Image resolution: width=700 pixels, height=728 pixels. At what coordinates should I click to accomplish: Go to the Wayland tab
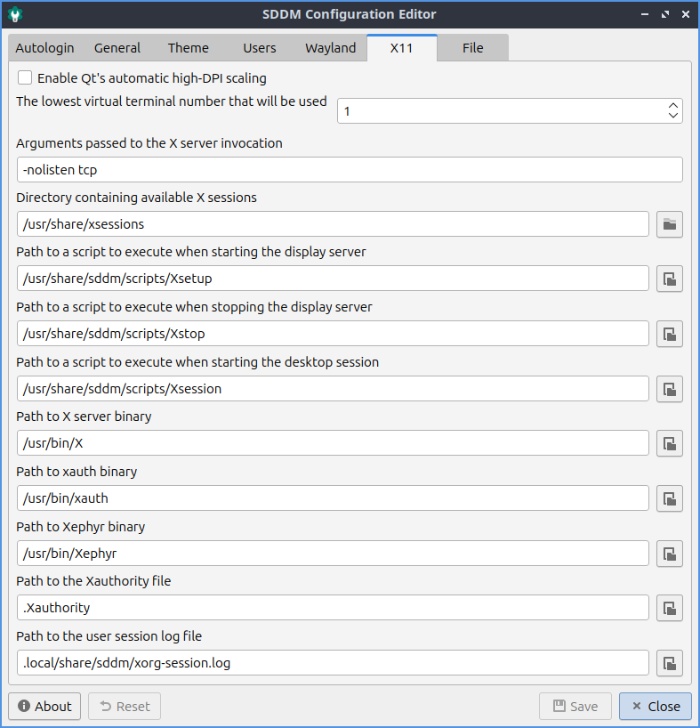(330, 48)
